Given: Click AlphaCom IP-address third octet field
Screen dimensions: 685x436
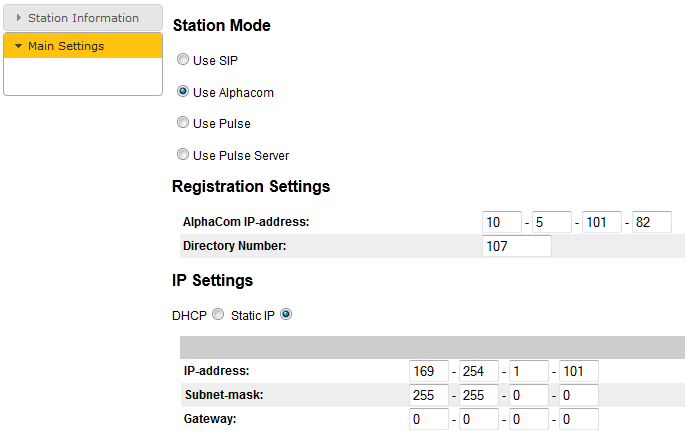Looking at the screenshot, I should pyautogui.click(x=602, y=222).
